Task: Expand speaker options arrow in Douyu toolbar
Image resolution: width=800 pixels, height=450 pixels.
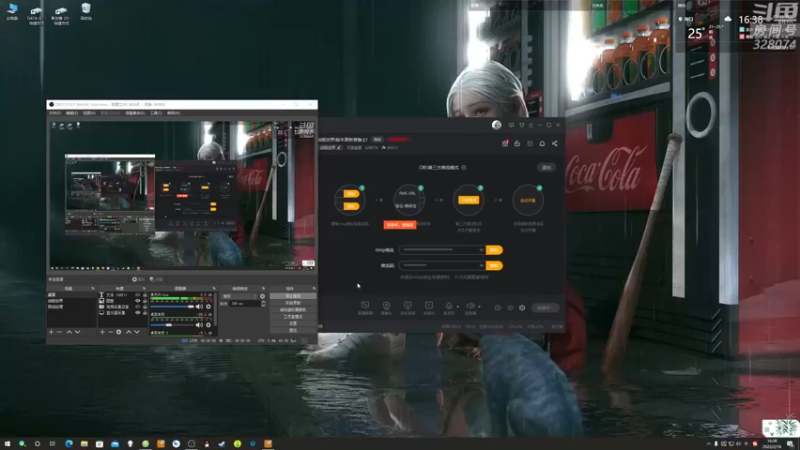Action: pos(479,307)
